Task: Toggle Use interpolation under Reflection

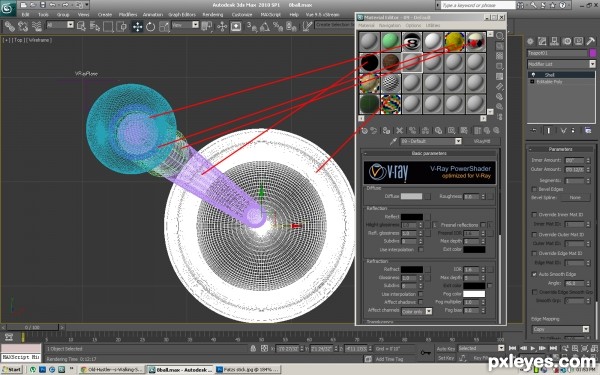Action: click(421, 249)
